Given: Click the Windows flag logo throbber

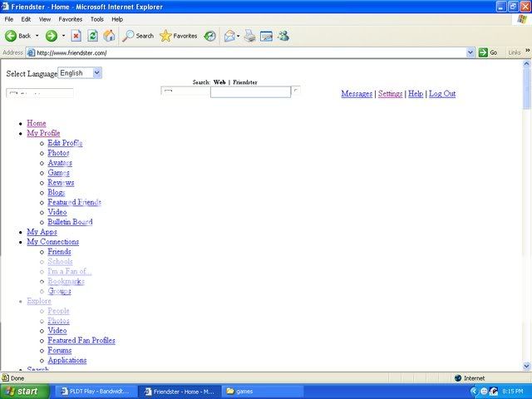Looking at the screenshot, I should point(522,19).
